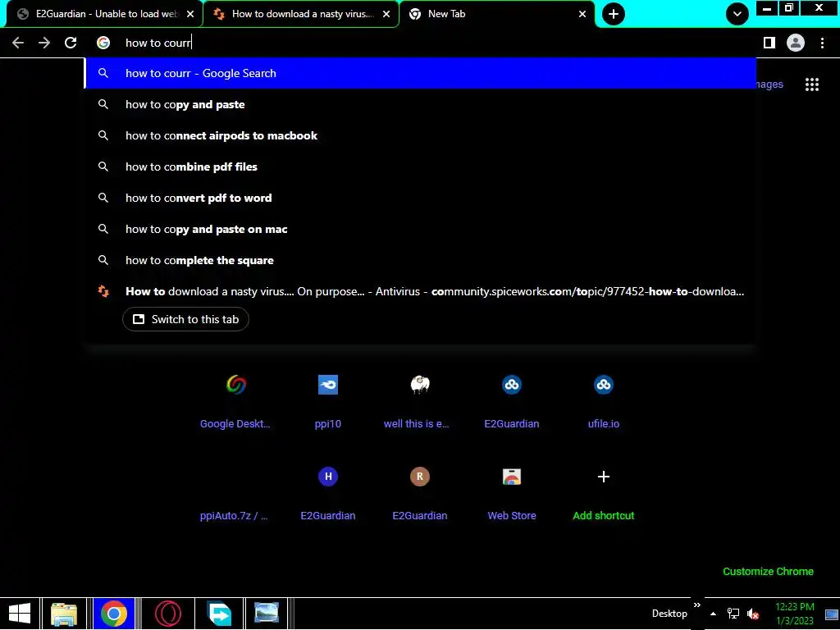Click the Chrome taskbar icon
840x630 pixels.
113,614
